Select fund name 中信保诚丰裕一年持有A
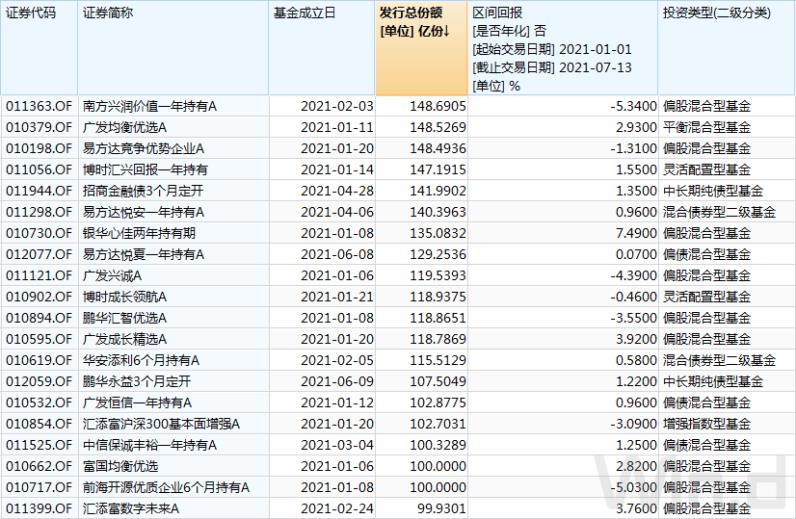The height and width of the screenshot is (519, 796). point(150,445)
